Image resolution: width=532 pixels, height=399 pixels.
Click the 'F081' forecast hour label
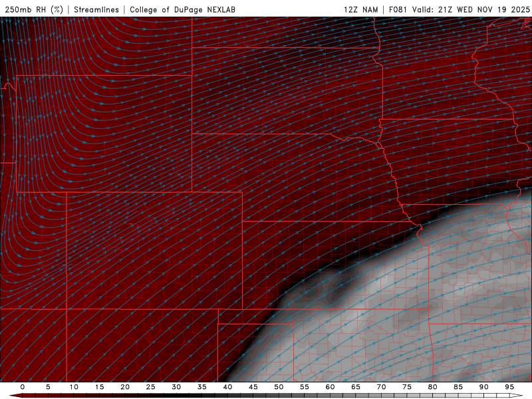pyautogui.click(x=398, y=9)
